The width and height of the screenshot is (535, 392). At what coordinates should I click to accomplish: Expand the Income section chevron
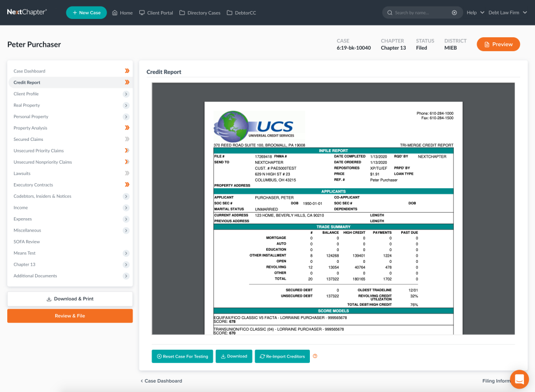(127, 207)
